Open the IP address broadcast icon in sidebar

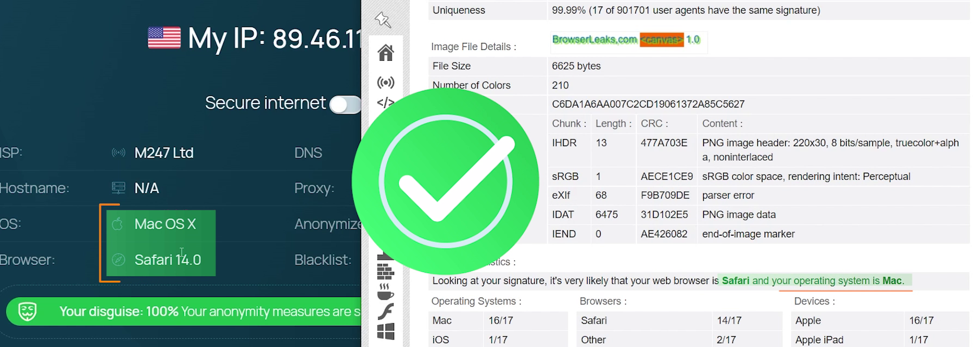tap(385, 83)
